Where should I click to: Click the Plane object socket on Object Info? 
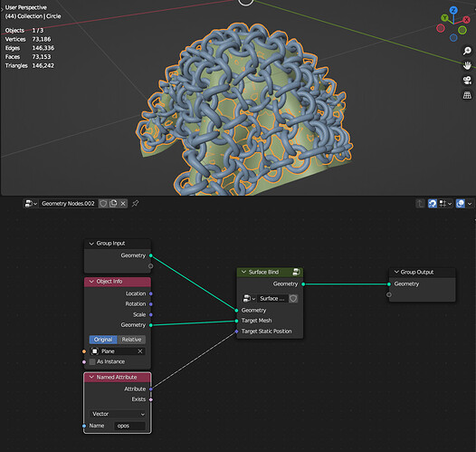pyautogui.click(x=84, y=351)
